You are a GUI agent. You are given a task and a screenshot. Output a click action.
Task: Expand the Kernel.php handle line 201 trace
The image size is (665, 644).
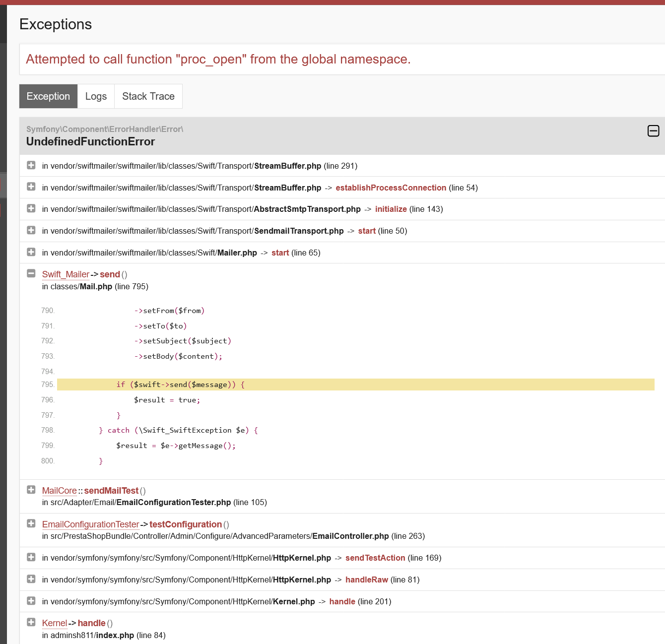[31, 601]
